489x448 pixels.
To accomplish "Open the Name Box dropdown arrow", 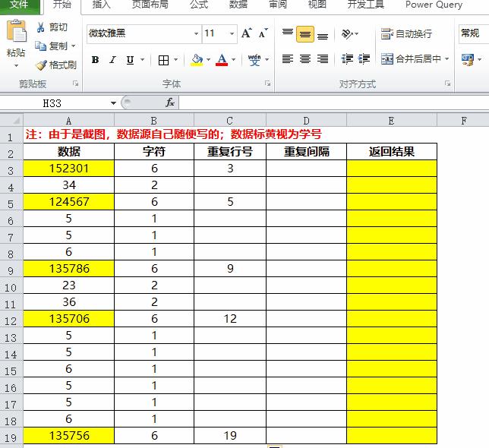I will (x=113, y=103).
